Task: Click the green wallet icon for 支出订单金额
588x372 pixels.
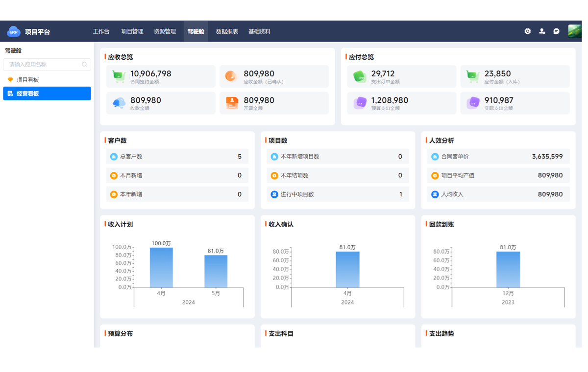Action: pos(360,76)
